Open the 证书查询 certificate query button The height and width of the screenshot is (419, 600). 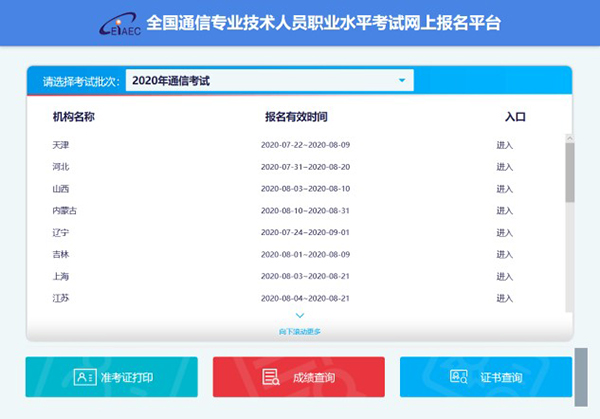click(x=486, y=377)
